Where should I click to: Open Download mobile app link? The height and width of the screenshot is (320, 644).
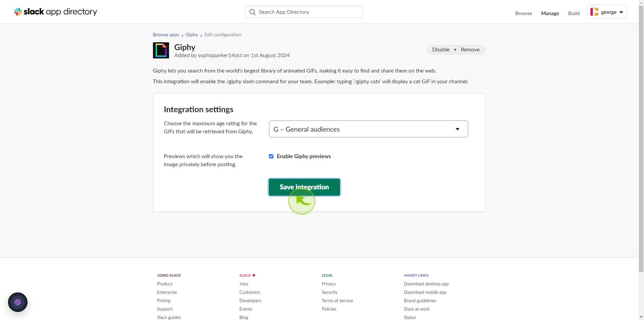(x=425, y=292)
